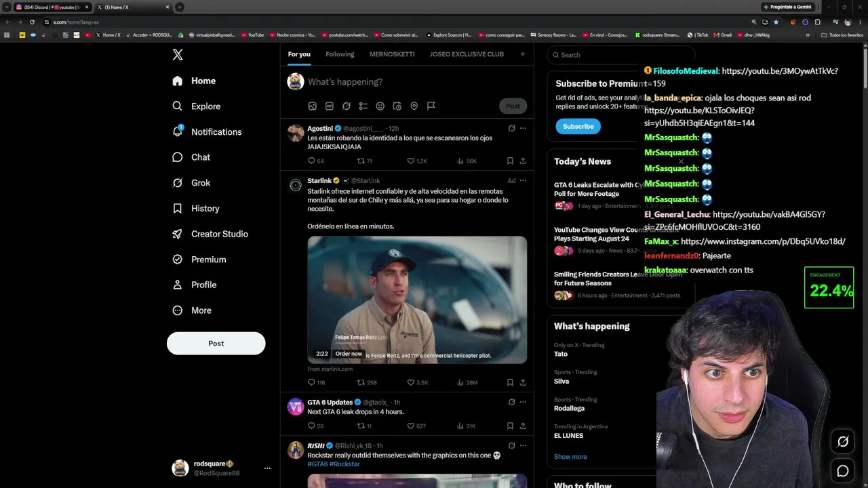Open Chat in the sidebar
Screen dimensions: 868x488
pos(191,157)
